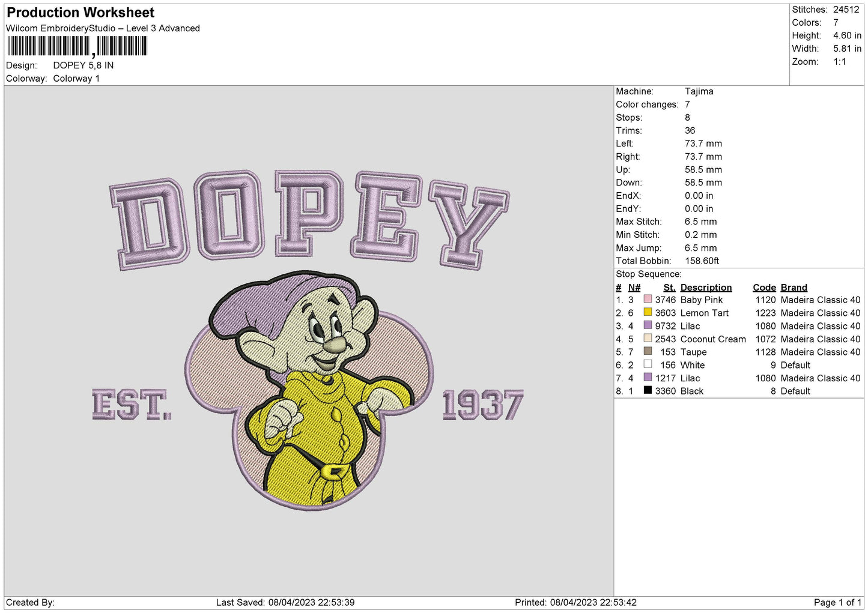Click the embroidered DOPEY lettering
Viewport: 868px width, 613px height.
pos(309,219)
